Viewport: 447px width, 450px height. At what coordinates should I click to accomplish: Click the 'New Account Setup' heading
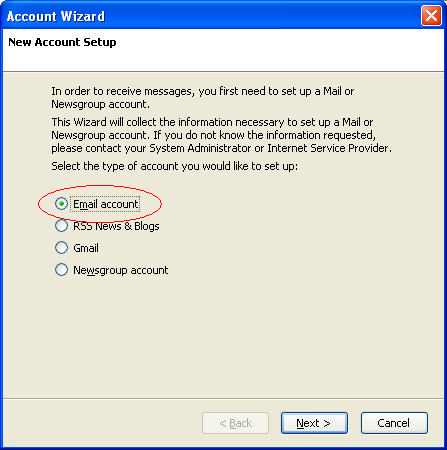[62, 42]
